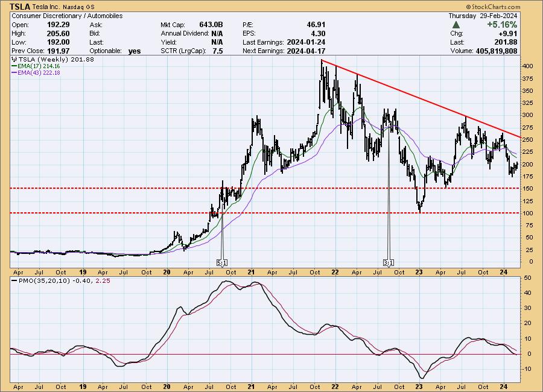Select the 5:1 split marker
Image resolution: width=543 pixels, height=392 pixels.
coord(222,263)
